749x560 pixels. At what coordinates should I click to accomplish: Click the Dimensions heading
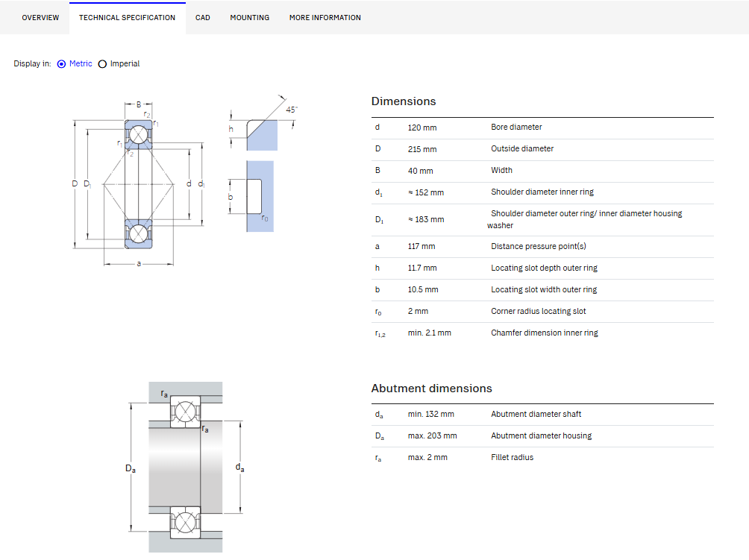click(x=404, y=101)
